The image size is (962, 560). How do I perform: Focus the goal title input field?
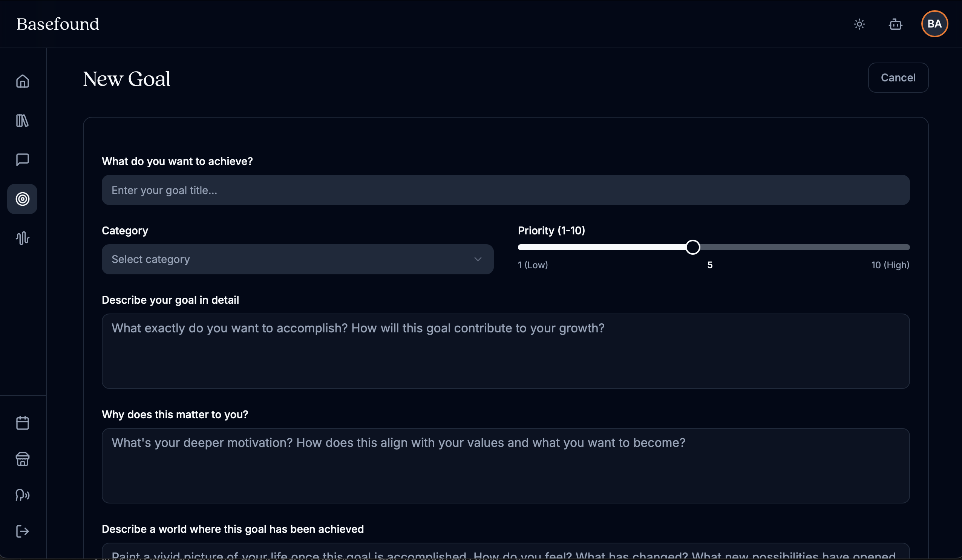coord(506,190)
